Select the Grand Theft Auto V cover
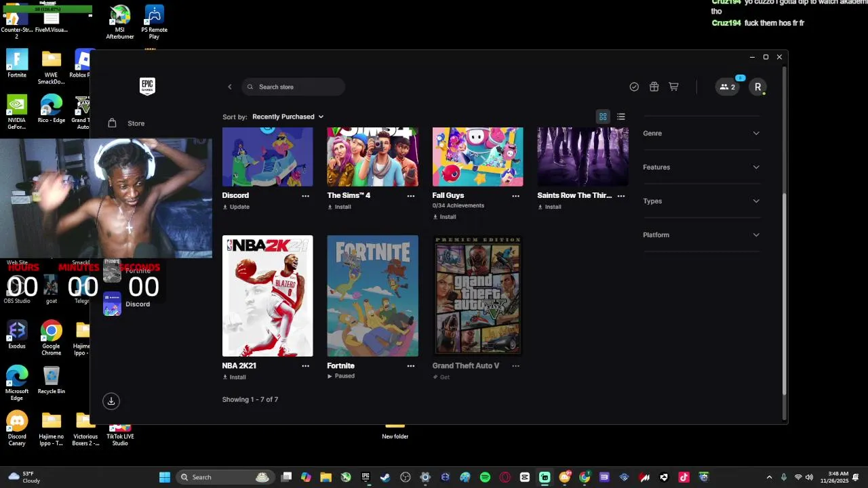 [477, 296]
